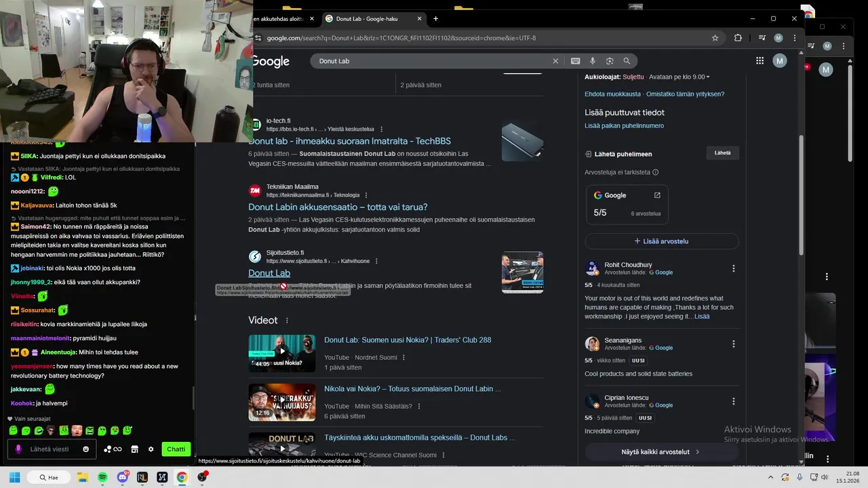Image resolution: width=868 pixels, height=488 pixels.
Task: Expand Rohit Choudhury's review with Lisää
Action: coord(702,317)
